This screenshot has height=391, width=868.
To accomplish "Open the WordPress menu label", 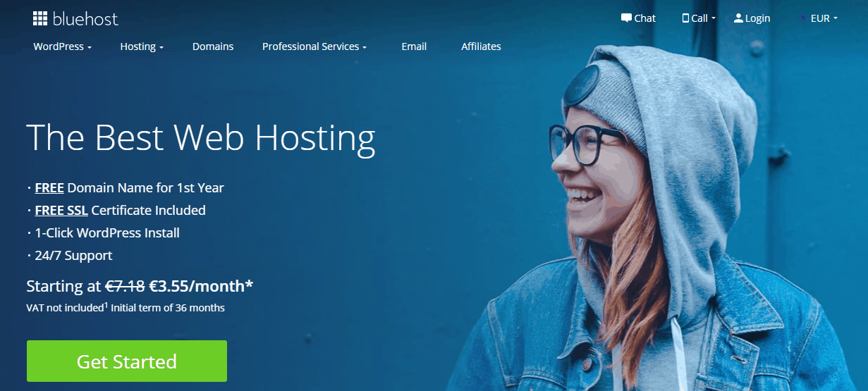I will (x=59, y=46).
